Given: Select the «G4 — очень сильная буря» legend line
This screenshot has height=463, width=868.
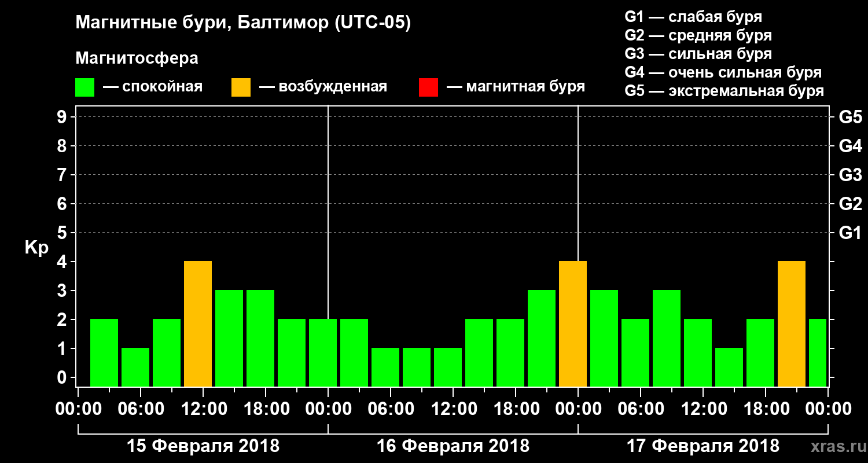Looking at the screenshot, I should coord(723,72).
